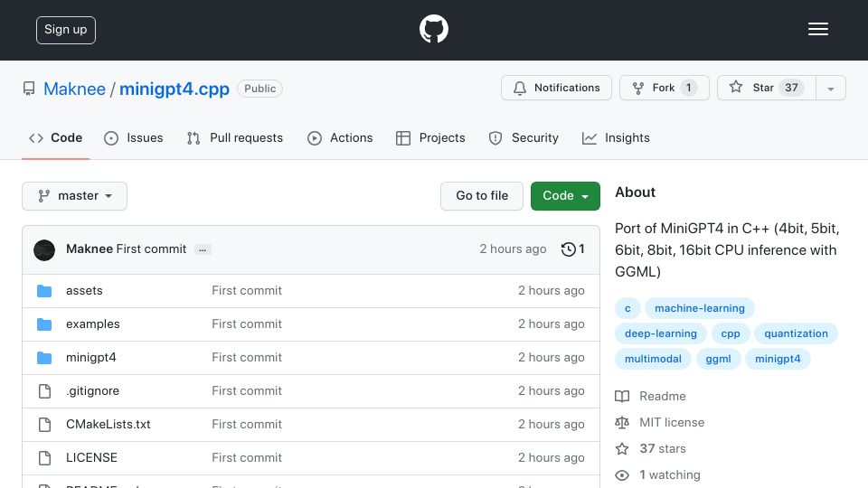Open the Pull requests tab
Image resolution: width=868 pixels, height=488 pixels.
[235, 137]
